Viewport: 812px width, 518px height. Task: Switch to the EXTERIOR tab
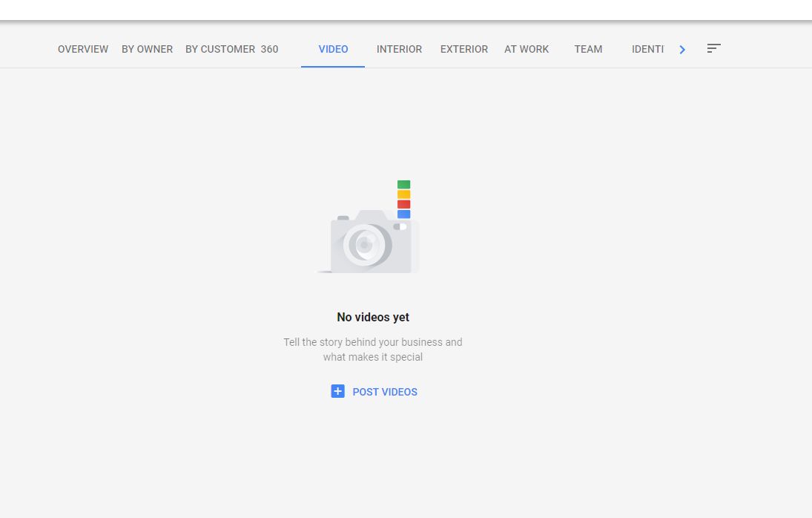click(464, 49)
